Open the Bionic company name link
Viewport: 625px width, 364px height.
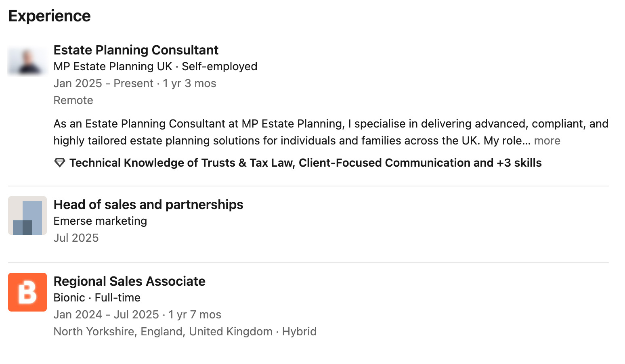pos(69,297)
